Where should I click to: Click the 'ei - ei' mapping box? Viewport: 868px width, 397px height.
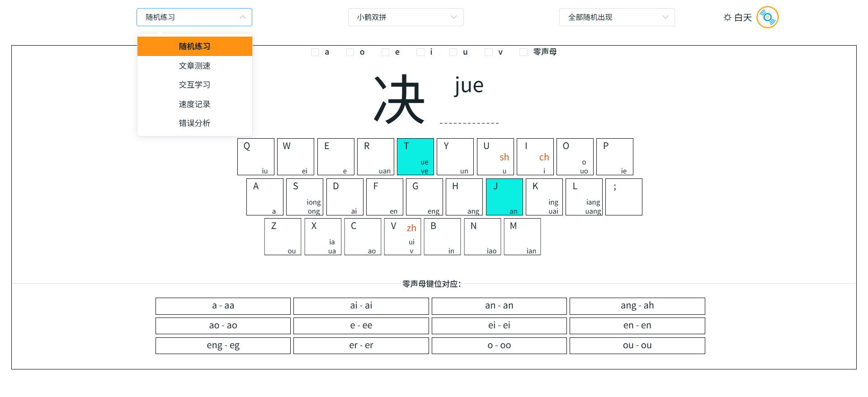click(499, 326)
